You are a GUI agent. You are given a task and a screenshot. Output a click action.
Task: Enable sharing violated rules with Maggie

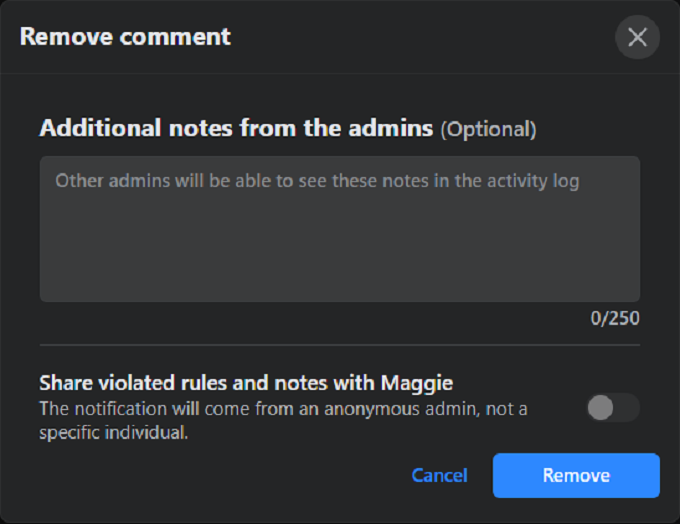click(612, 408)
